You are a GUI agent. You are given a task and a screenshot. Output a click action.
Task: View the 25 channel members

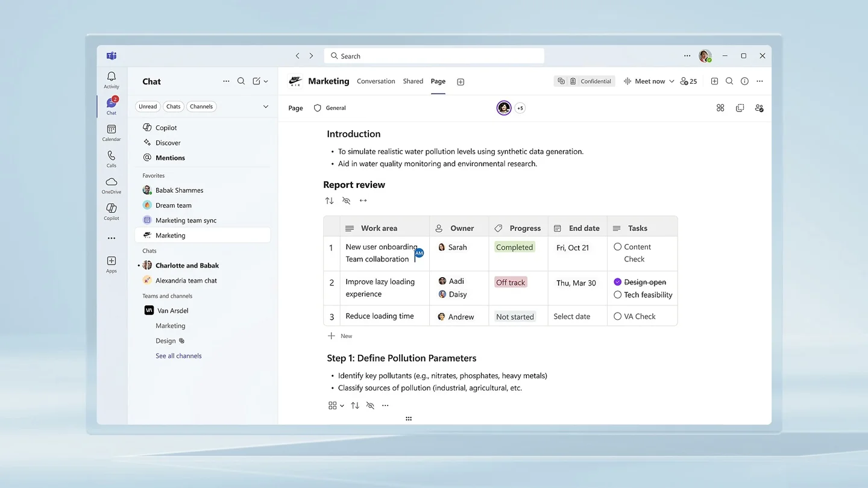[688, 81]
